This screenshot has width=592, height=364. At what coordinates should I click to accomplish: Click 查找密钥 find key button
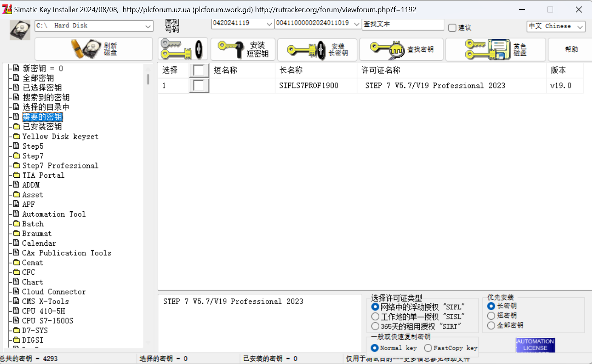click(401, 50)
